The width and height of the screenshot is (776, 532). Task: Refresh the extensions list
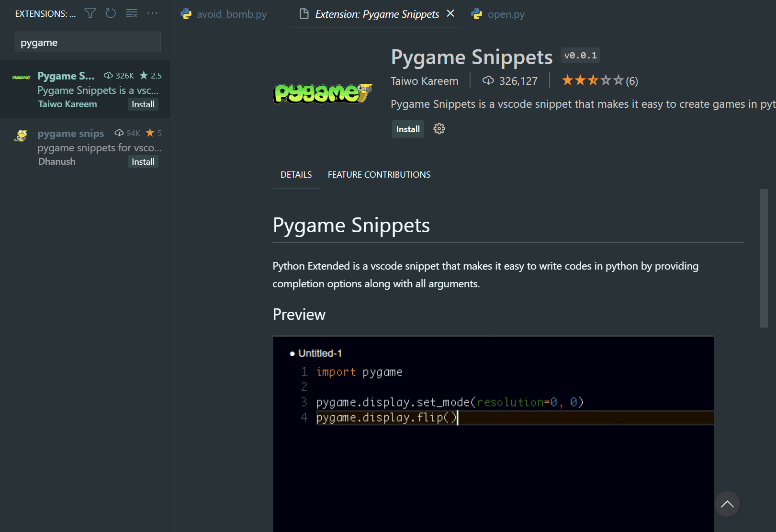111,13
